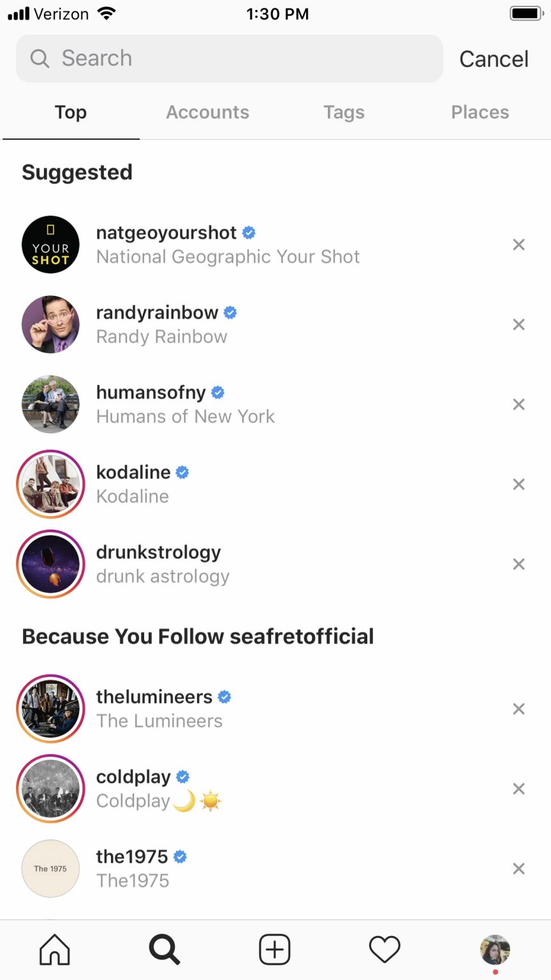Viewport: 551px width, 980px height.
Task: Tap the verified badge next to coldplay
Action: [182, 776]
